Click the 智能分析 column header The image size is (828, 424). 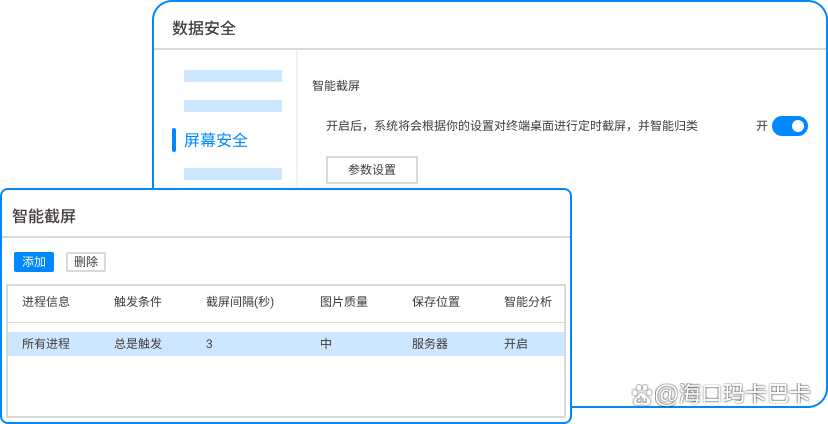point(528,302)
